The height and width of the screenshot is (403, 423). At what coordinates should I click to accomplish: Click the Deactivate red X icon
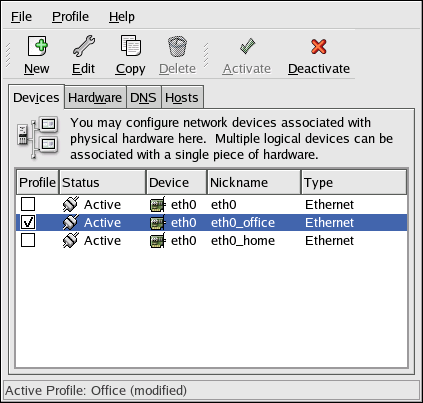click(x=319, y=46)
